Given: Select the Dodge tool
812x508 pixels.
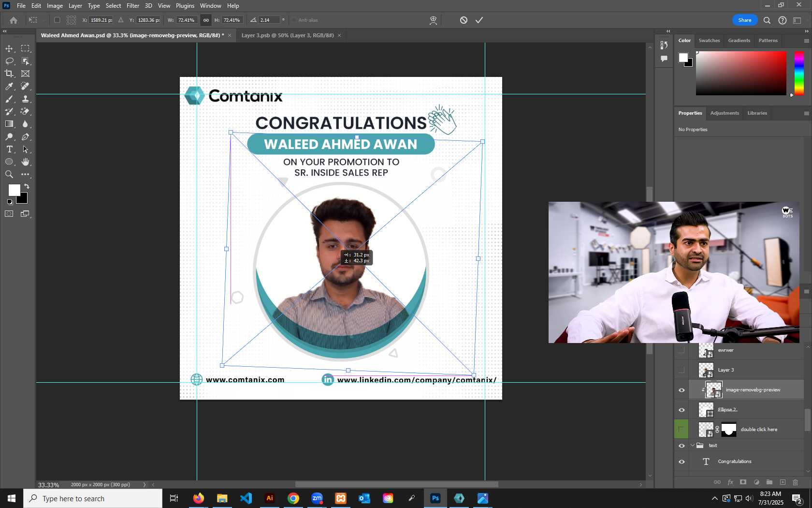Looking at the screenshot, I should [9, 137].
